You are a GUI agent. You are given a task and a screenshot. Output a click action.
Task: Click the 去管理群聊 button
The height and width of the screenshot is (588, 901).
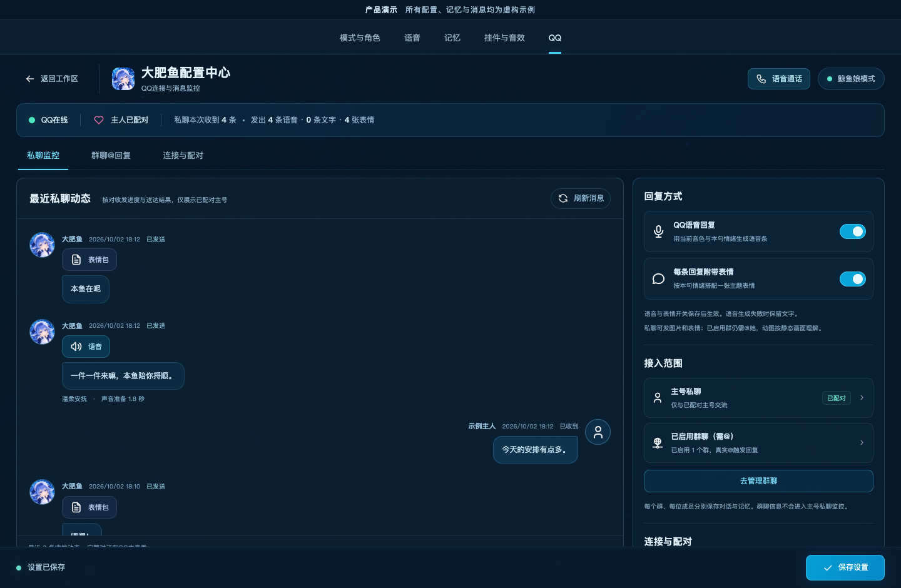(x=758, y=481)
